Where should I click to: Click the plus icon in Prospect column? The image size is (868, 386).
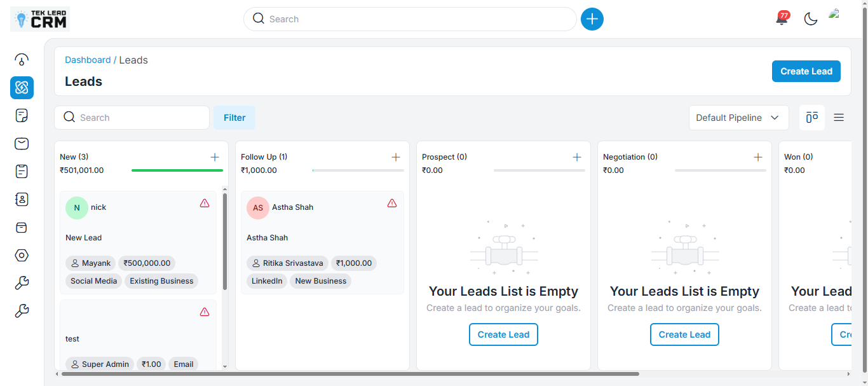pos(577,157)
